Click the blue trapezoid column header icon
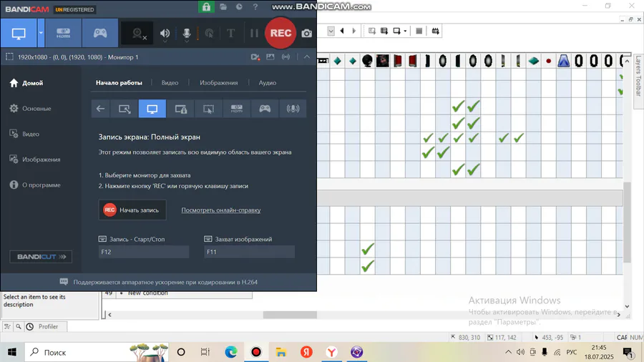 pyautogui.click(x=564, y=61)
